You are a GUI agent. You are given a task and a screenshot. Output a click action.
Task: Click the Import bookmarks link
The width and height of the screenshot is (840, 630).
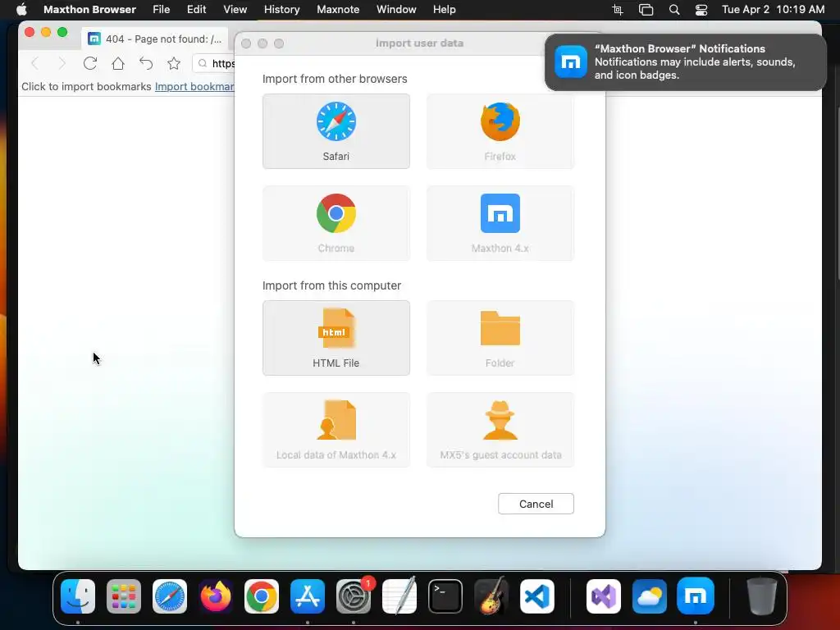[x=194, y=87]
